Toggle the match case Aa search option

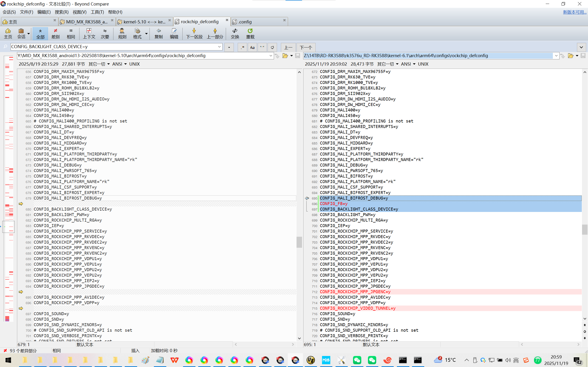[252, 47]
